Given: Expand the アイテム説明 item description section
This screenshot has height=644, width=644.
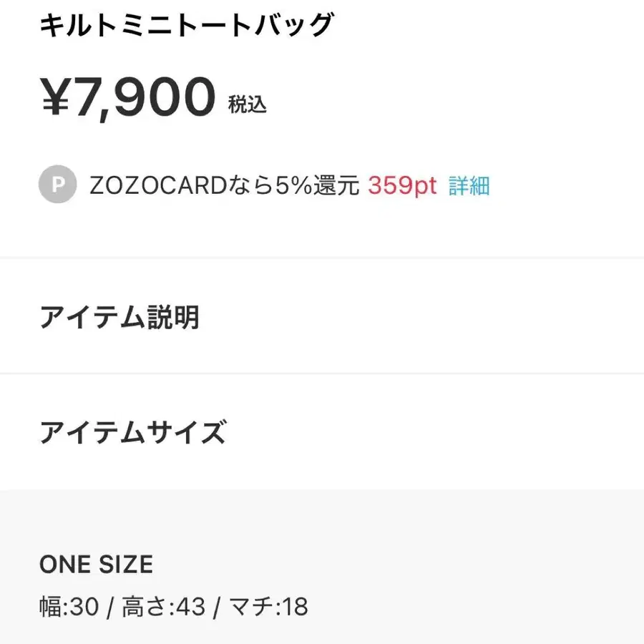Looking at the screenshot, I should 120,317.
